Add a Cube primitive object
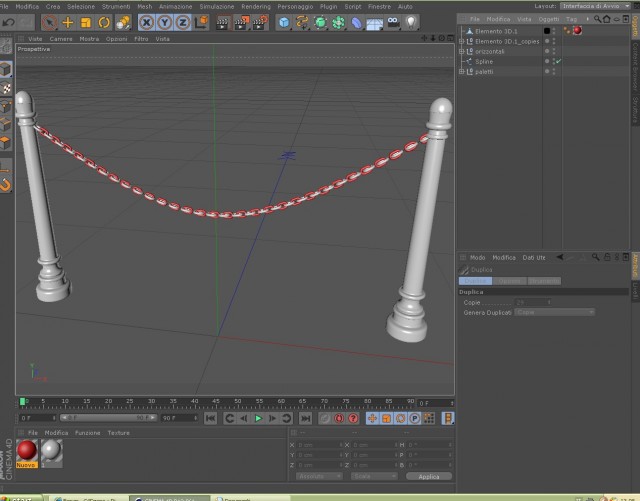Image resolution: width=640 pixels, height=501 pixels. pyautogui.click(x=284, y=22)
